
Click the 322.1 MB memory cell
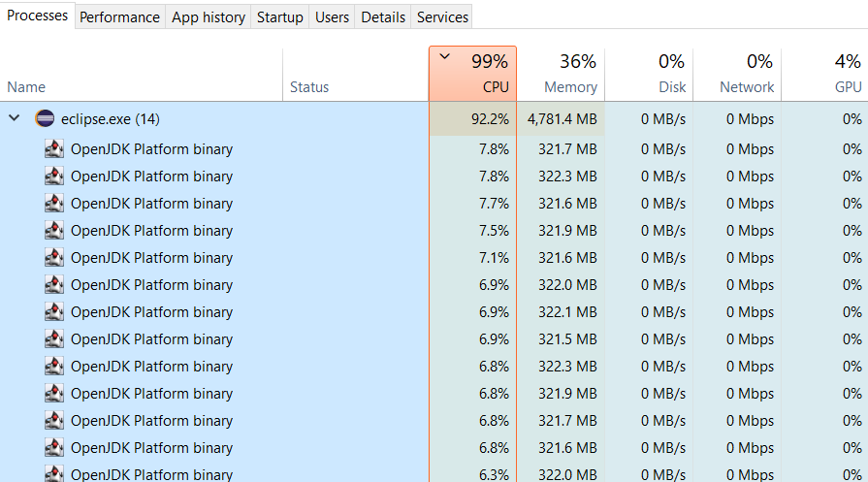pyautogui.click(x=561, y=312)
